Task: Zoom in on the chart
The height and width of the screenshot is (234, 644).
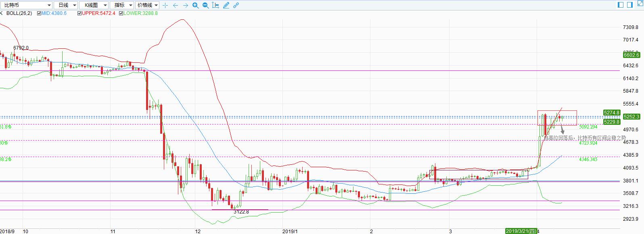Action: [196, 5]
